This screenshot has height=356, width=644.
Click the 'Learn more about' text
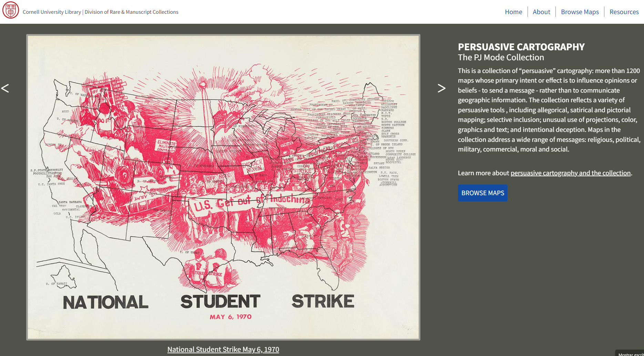(x=483, y=173)
